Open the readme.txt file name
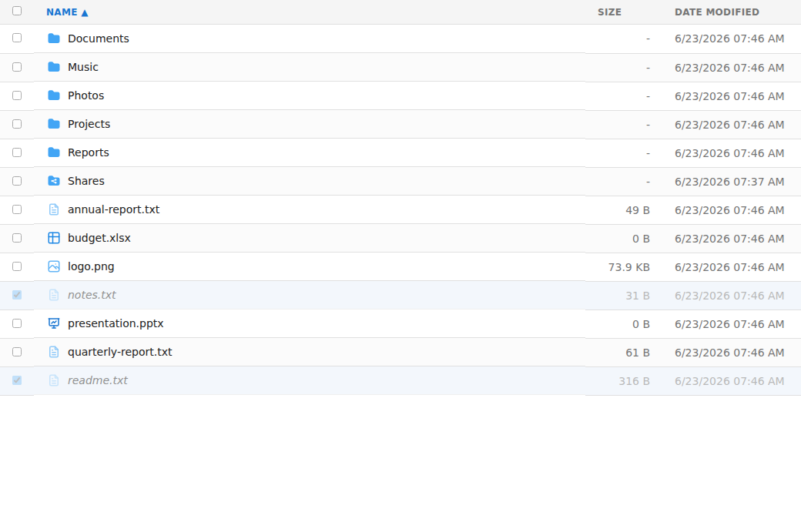This screenshot has width=801, height=532. (98, 380)
